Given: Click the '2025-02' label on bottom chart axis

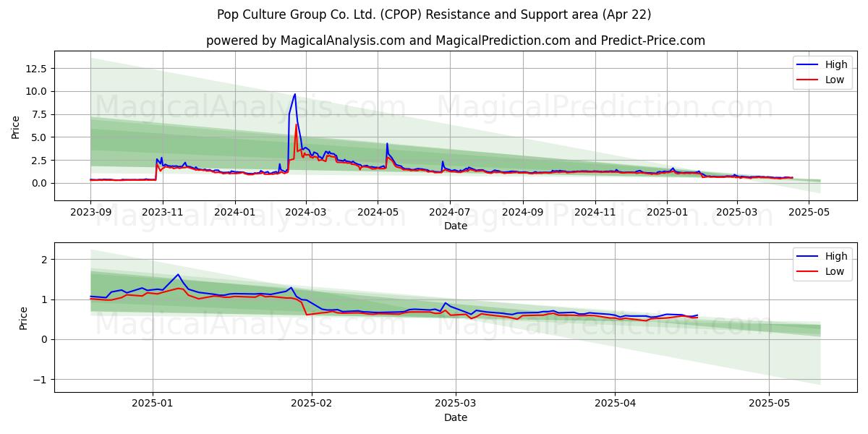Looking at the screenshot, I should coord(312,404).
